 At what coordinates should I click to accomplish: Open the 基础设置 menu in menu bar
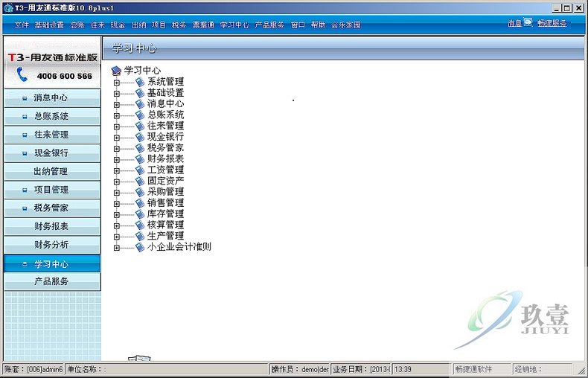[50, 25]
